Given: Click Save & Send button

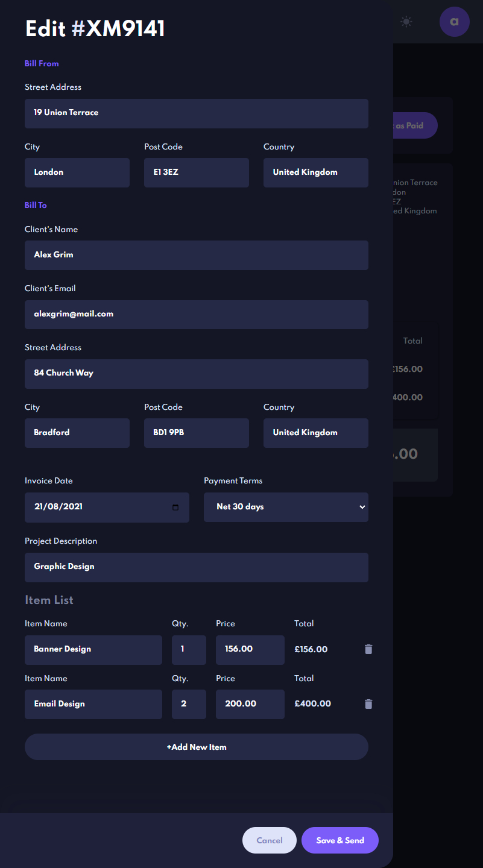Looking at the screenshot, I should pos(339,840).
